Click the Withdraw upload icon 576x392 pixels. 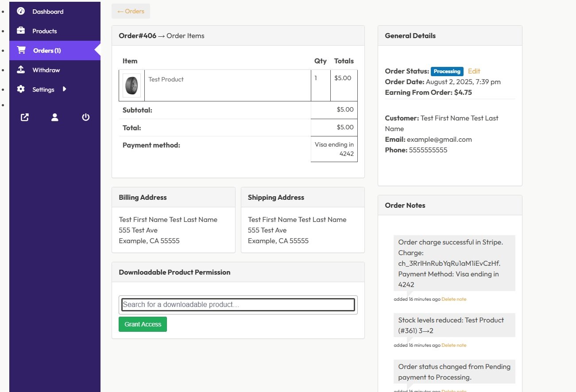pos(21,70)
